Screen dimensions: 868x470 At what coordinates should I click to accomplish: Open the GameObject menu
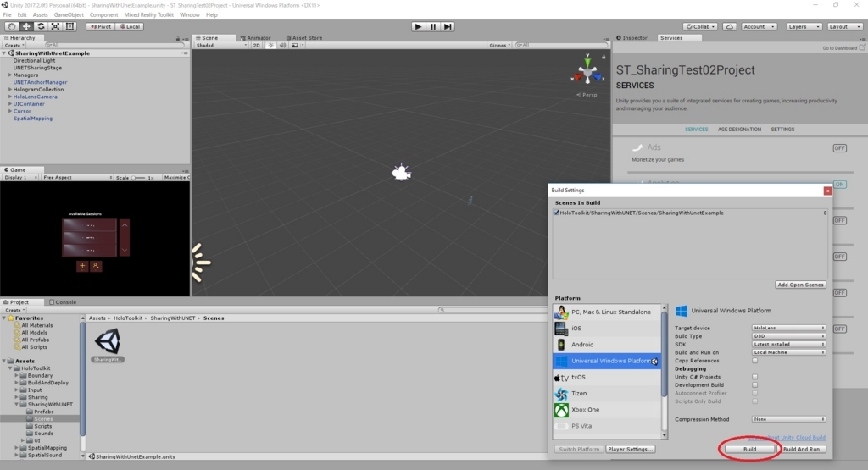pos(69,15)
